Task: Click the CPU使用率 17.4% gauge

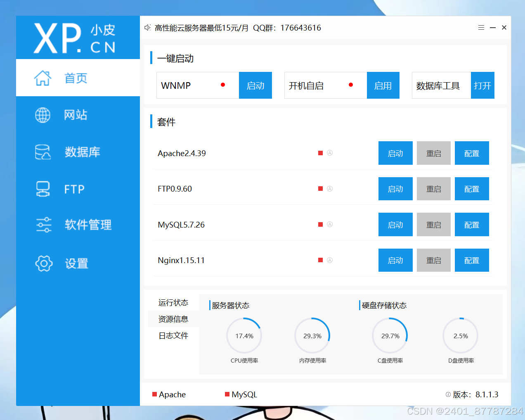Action: pos(244,336)
